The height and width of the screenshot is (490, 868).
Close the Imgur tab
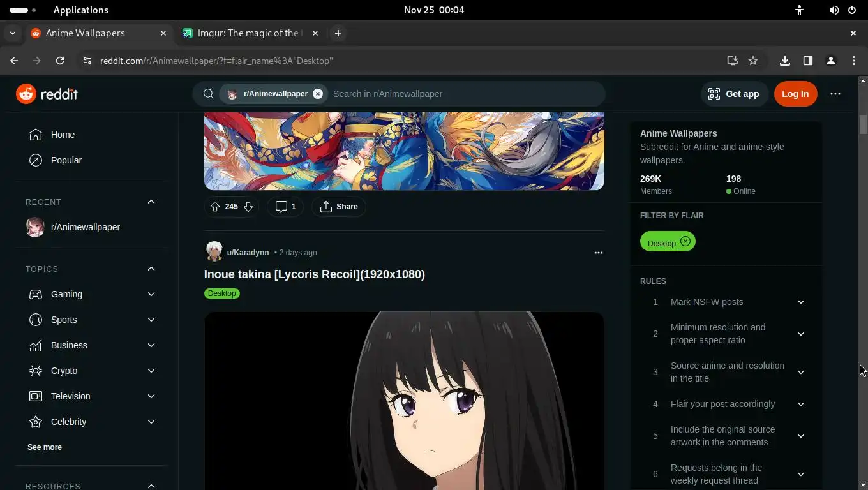(x=315, y=33)
